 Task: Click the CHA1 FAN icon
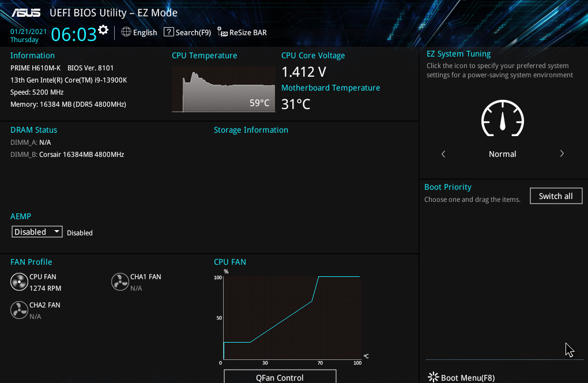[x=120, y=282]
